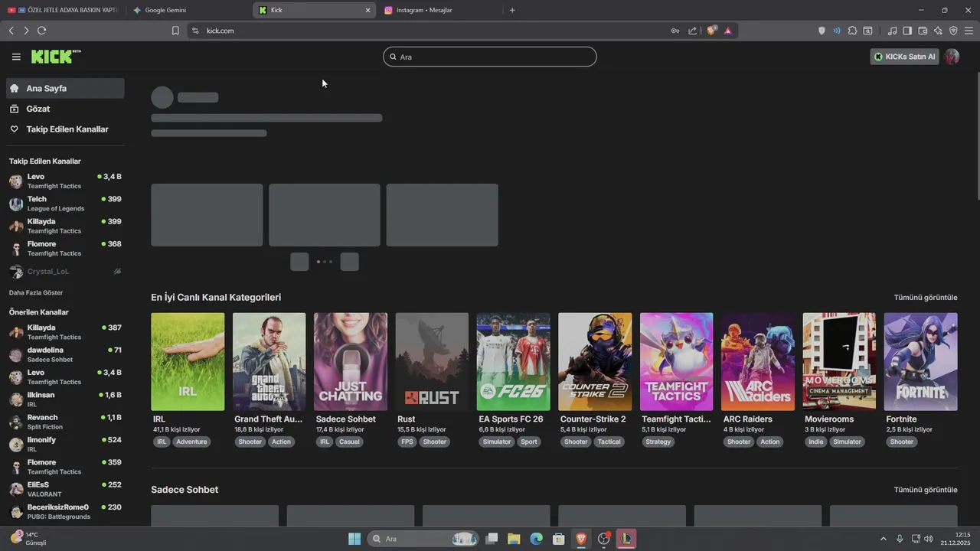
Task: Open Counter-Strike 2 category thumbnail
Action: (595, 361)
